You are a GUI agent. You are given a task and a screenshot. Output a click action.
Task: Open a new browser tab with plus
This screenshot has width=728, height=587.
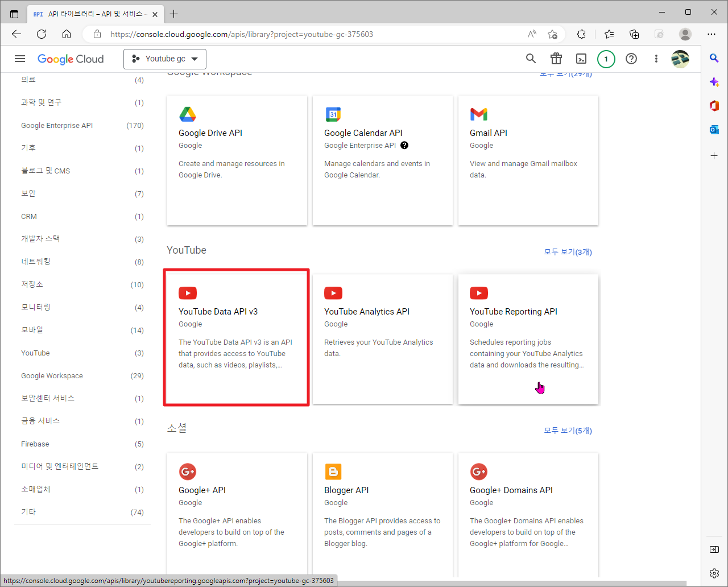click(174, 14)
